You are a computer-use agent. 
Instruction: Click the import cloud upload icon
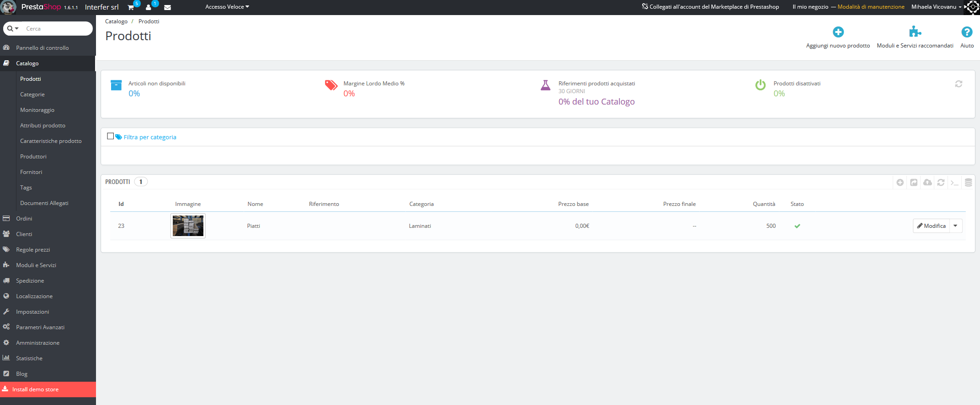coord(927,183)
